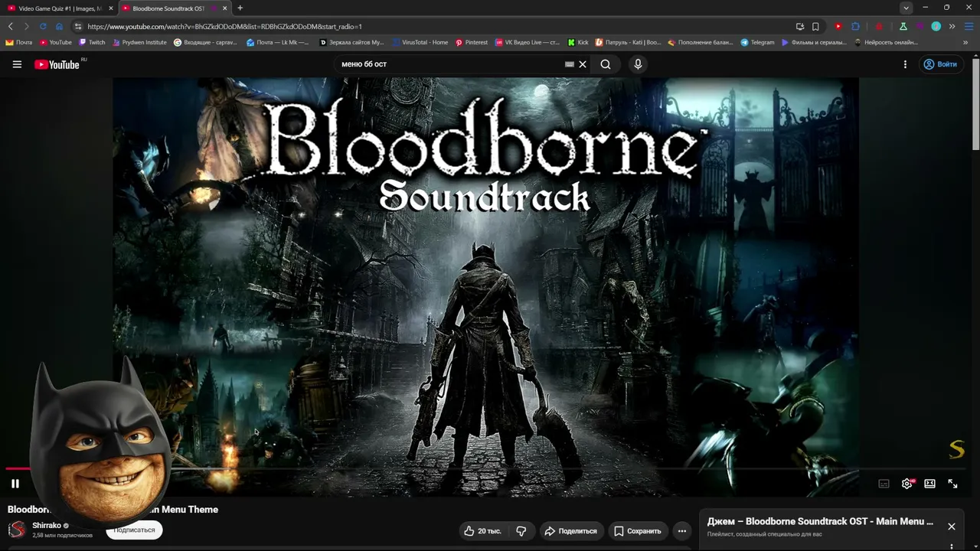Go to YouTube home via logo
The image size is (980, 551).
(57, 64)
